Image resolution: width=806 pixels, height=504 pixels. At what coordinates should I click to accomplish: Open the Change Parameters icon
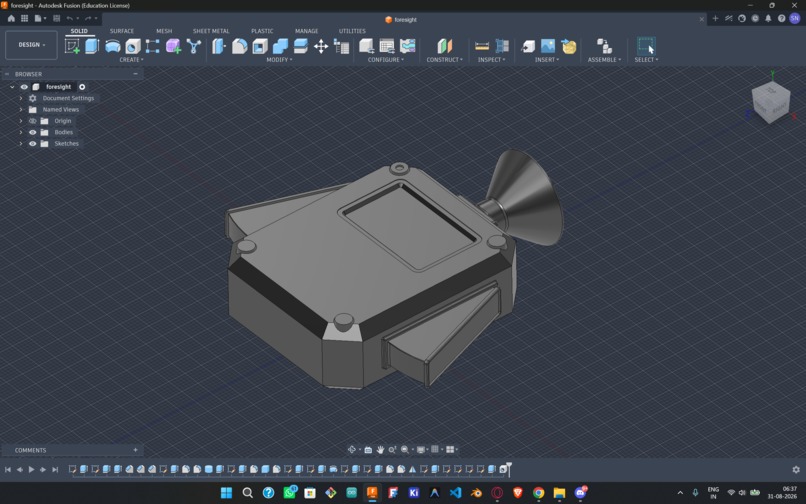[x=341, y=46]
